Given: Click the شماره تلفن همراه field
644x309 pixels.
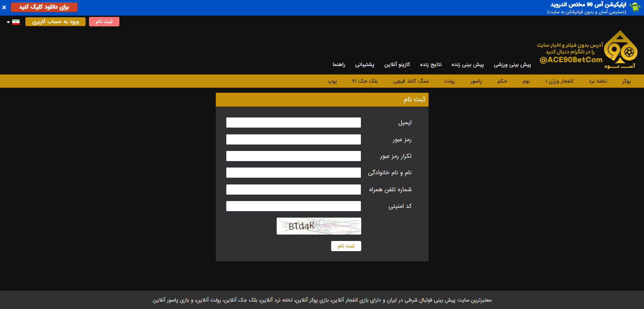Looking at the screenshot, I should 293,190.
